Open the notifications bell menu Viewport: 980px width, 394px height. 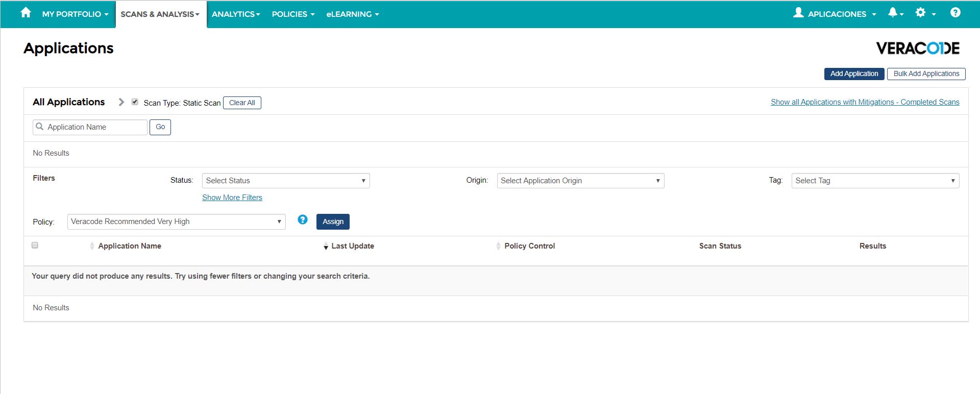point(896,13)
